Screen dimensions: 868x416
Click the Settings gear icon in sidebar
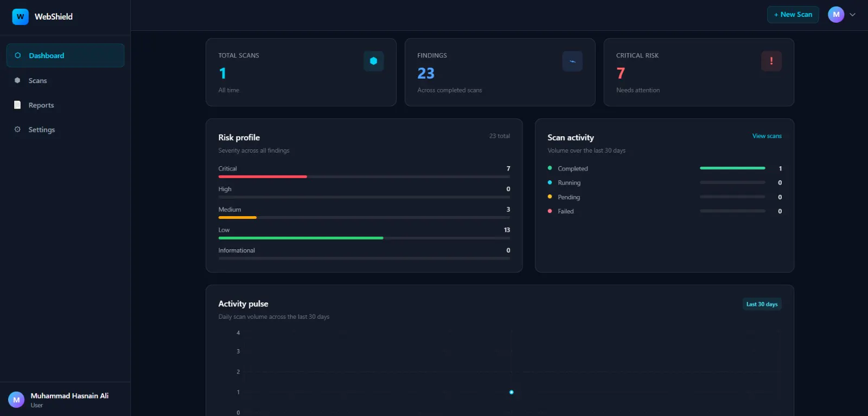pos(17,129)
